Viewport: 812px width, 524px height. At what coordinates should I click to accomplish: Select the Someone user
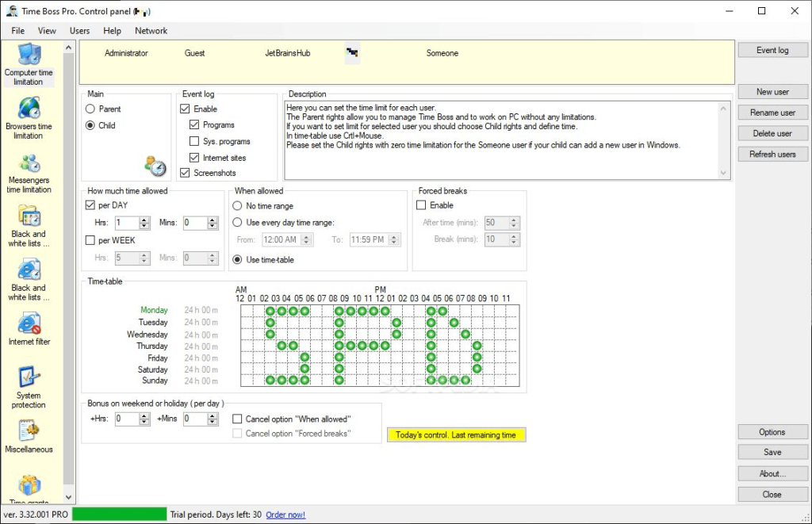click(x=442, y=53)
